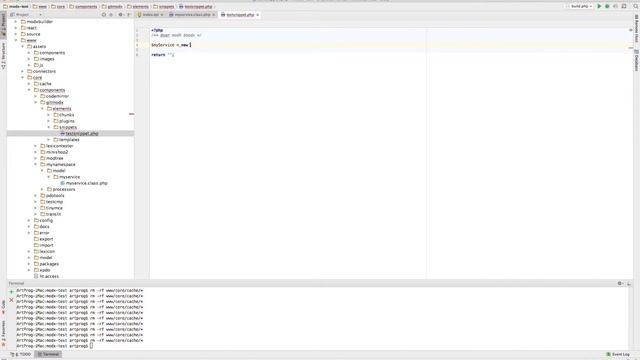The width and height of the screenshot is (640, 360).
Task: Open the TODO tool window button
Action: tap(21, 354)
